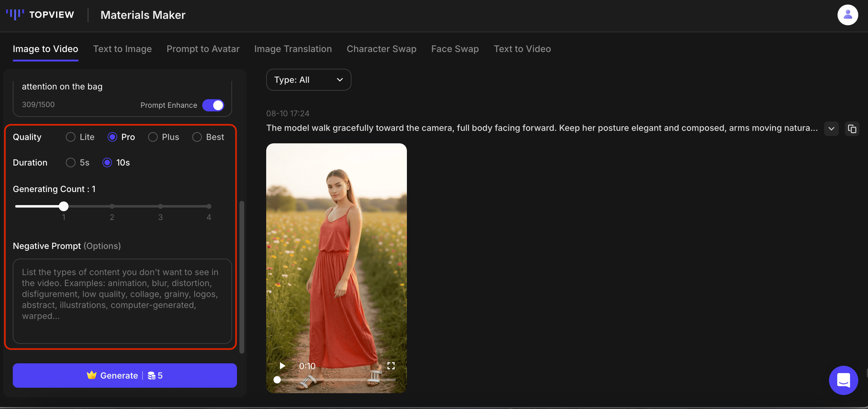Image resolution: width=868 pixels, height=409 pixels.
Task: Go to the Character Swap tab
Action: [381, 49]
